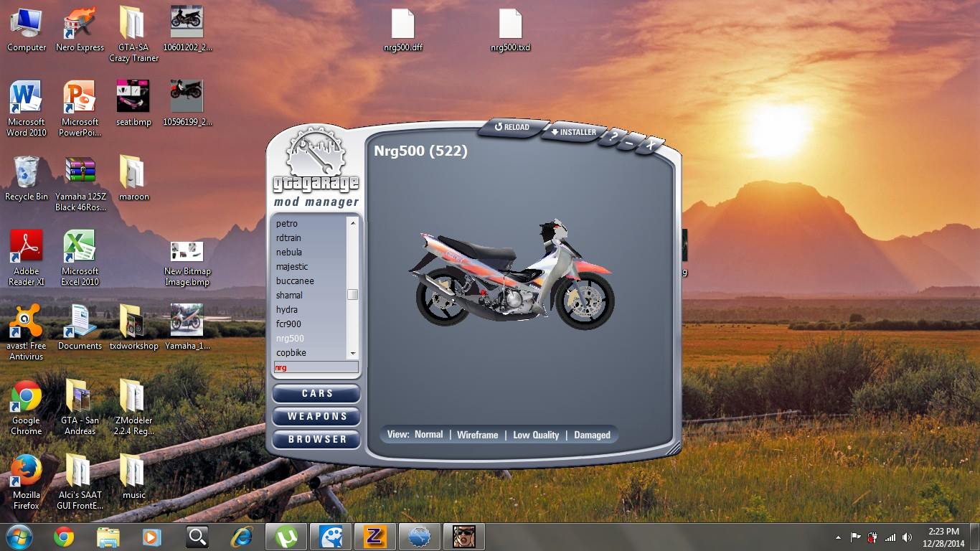Click the Reload button in mod manager
Image resolution: width=980 pixels, height=551 pixels.
click(x=512, y=128)
